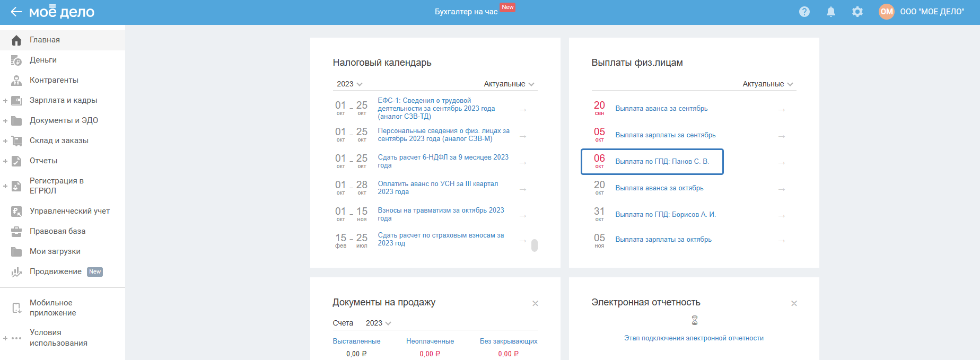
Task: Click the Условия использования dots icon
Action: [x=16, y=338]
